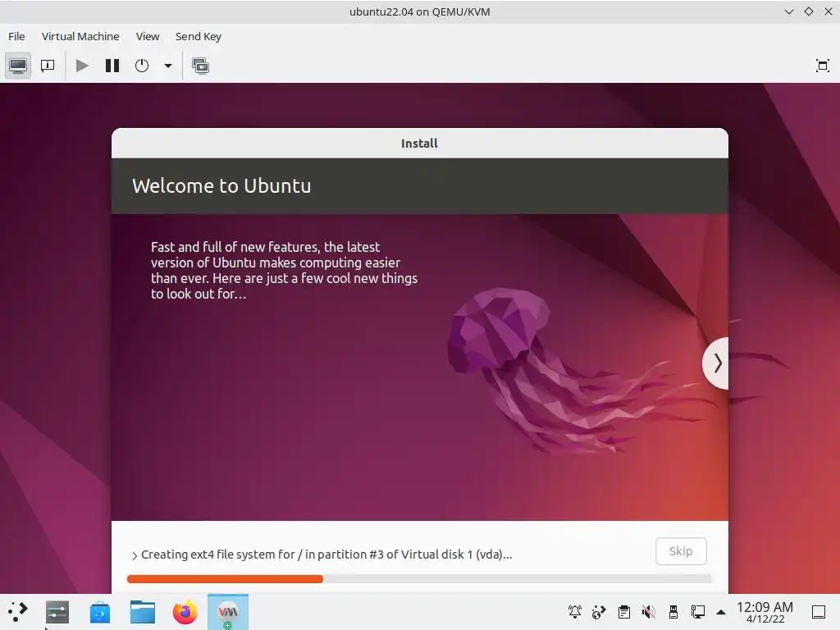Open the Dolphin file manager
840x630 pixels.
click(143, 612)
